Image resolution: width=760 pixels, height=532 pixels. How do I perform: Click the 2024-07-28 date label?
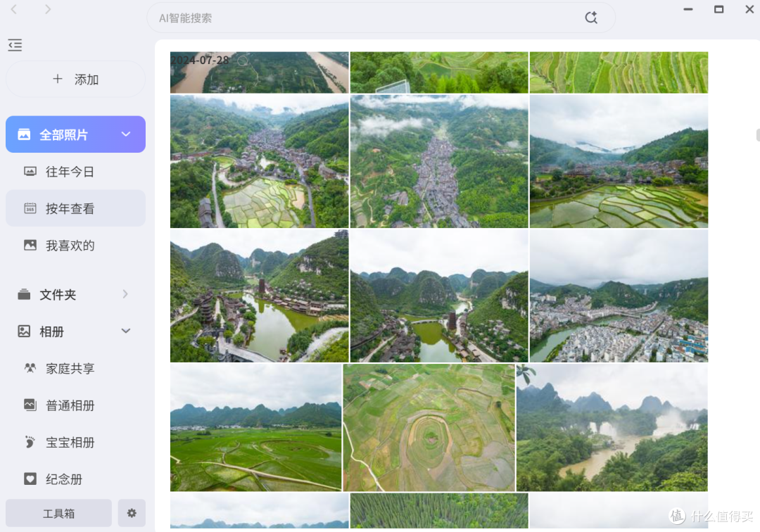200,60
